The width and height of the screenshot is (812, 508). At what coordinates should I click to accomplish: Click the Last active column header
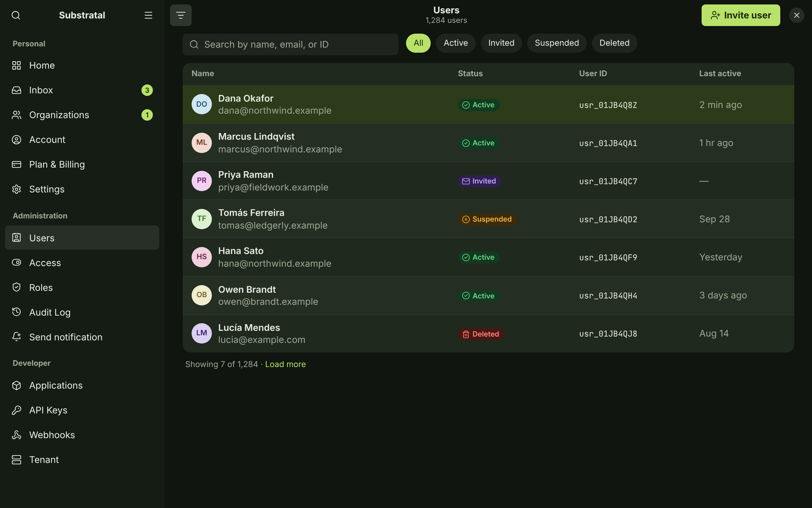click(720, 73)
